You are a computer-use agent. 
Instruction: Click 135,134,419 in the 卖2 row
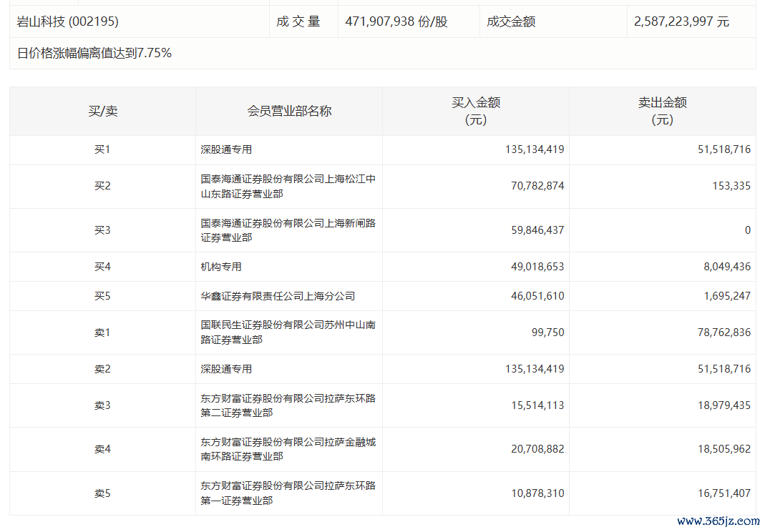pyautogui.click(x=535, y=369)
